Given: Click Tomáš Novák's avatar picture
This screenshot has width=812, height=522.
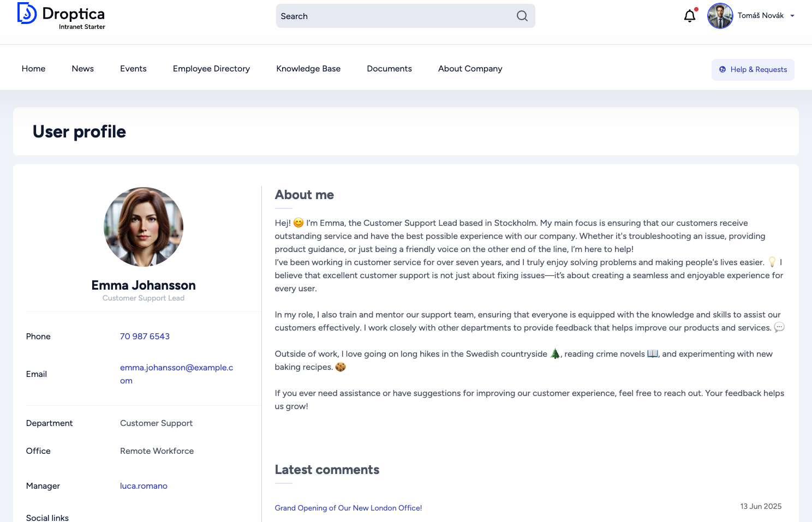Looking at the screenshot, I should (x=720, y=16).
